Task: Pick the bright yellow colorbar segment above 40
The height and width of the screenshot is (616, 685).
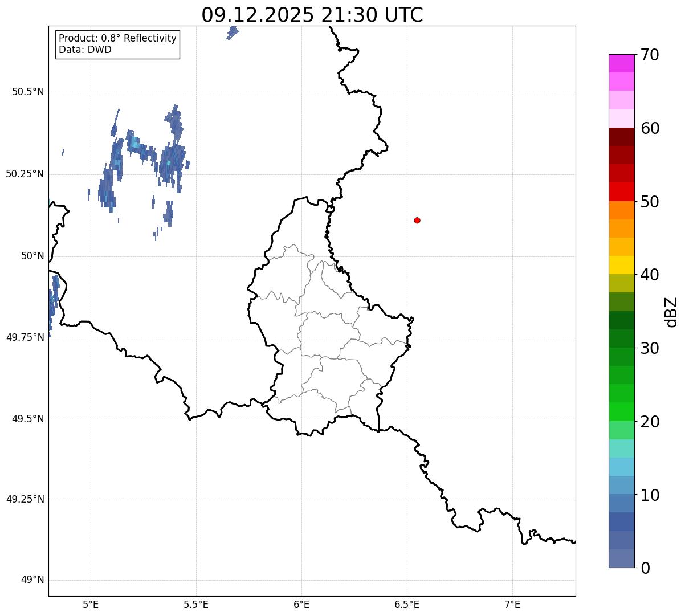Action: click(x=621, y=265)
